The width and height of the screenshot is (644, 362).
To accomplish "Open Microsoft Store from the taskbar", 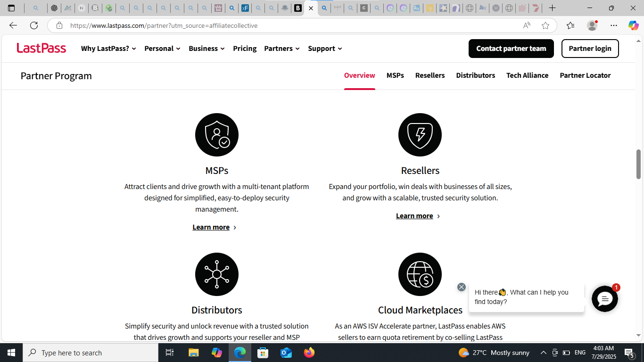I will click(x=263, y=353).
